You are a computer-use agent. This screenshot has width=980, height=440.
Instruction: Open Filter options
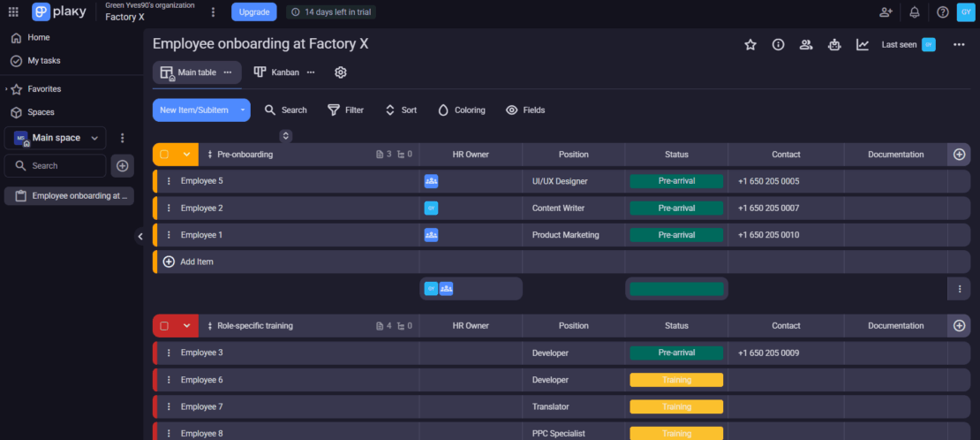345,110
